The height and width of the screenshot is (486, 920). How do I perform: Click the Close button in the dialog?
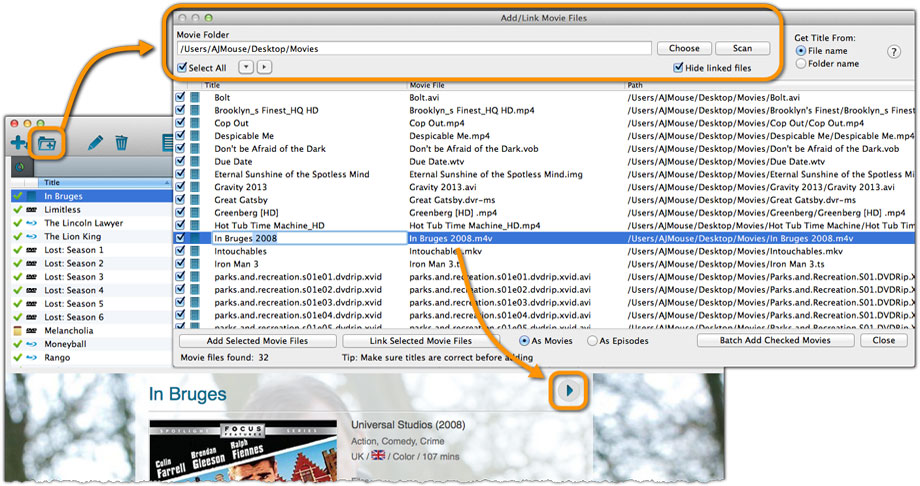884,340
